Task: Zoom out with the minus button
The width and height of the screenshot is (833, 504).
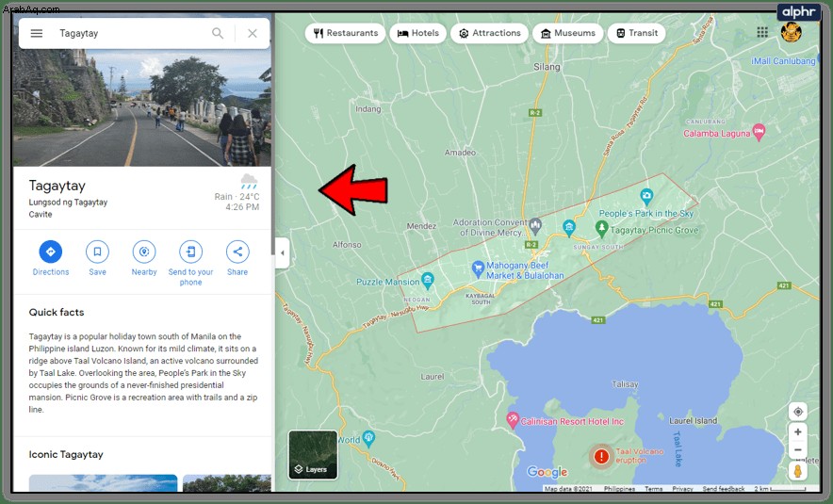Action: (797, 449)
